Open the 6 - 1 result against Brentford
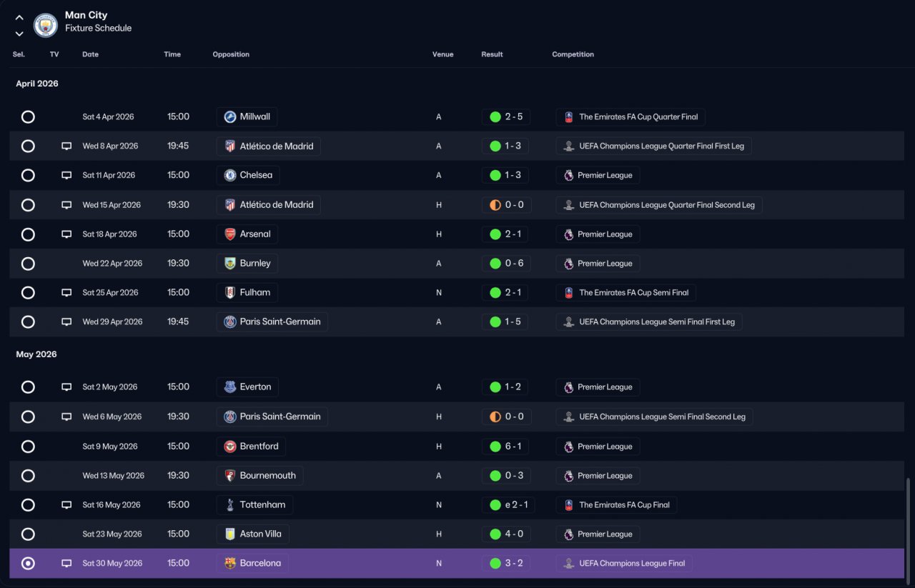 [x=506, y=447]
